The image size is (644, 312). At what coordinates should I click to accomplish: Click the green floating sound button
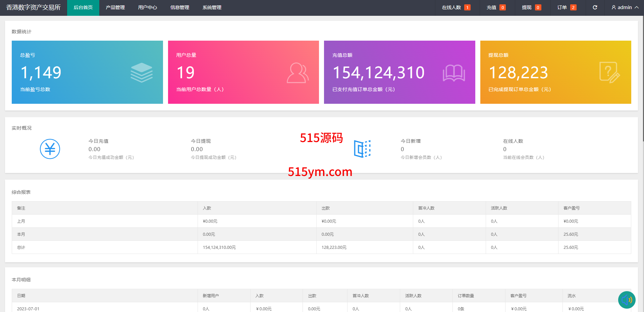[627, 300]
